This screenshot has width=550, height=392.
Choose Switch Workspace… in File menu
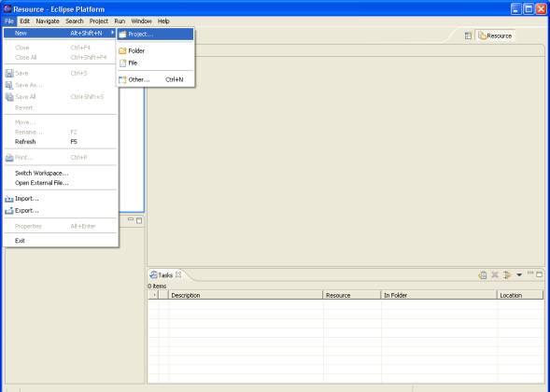60,173
